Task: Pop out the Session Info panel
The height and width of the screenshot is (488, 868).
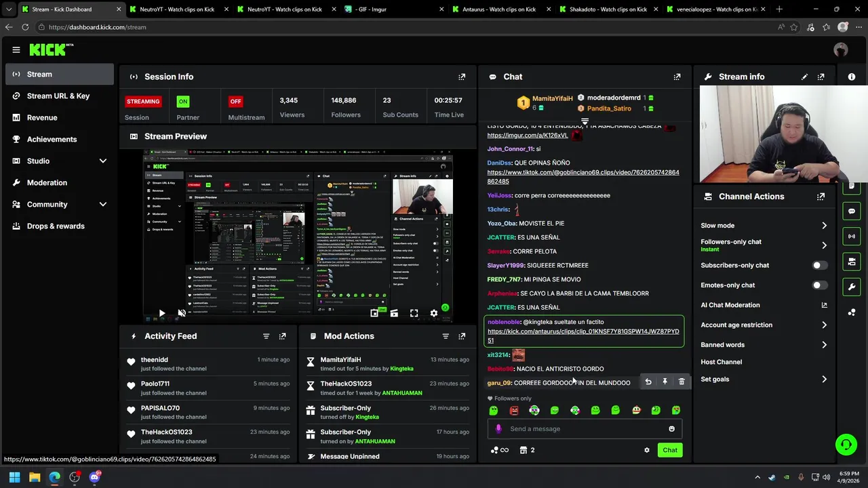Action: [462, 77]
